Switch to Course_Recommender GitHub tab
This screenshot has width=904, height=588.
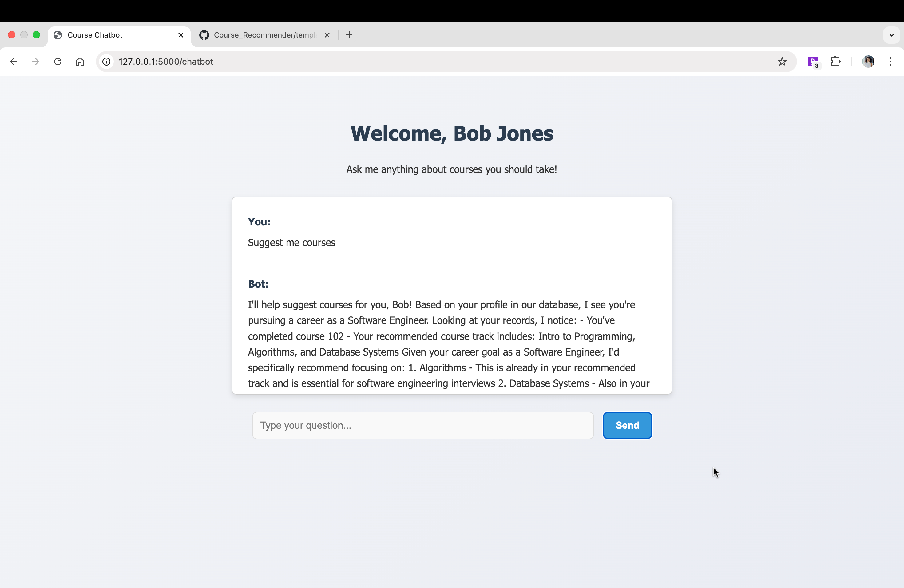[x=264, y=35]
